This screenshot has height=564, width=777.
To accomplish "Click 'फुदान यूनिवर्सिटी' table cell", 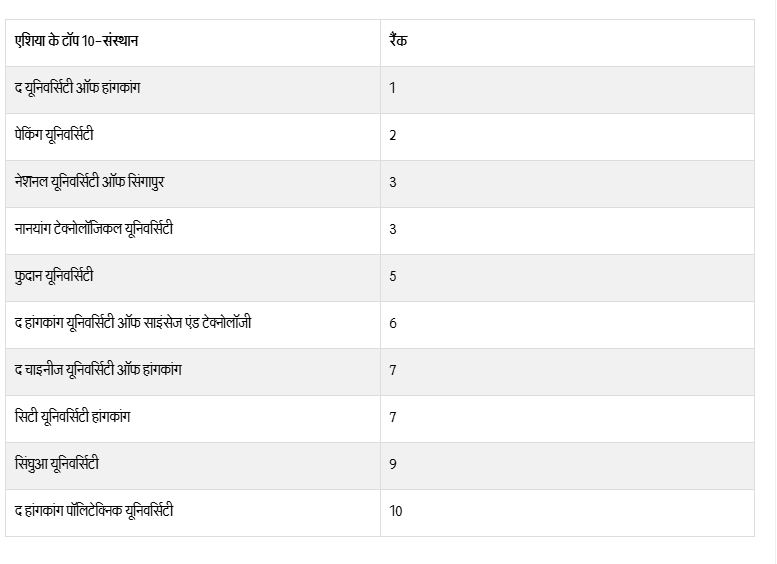I will [x=54, y=276].
